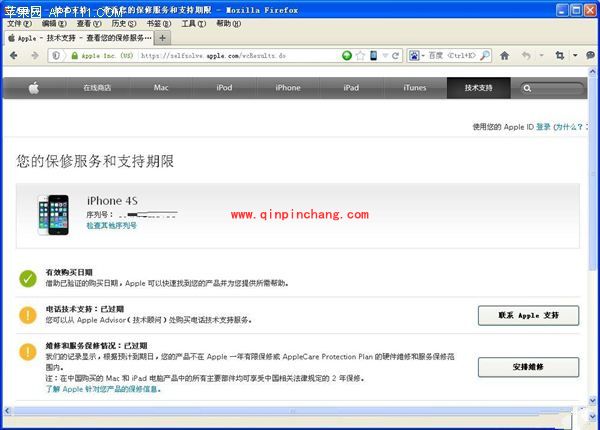
Task: Click the horizontal scrollbar thumb
Action: (293, 411)
